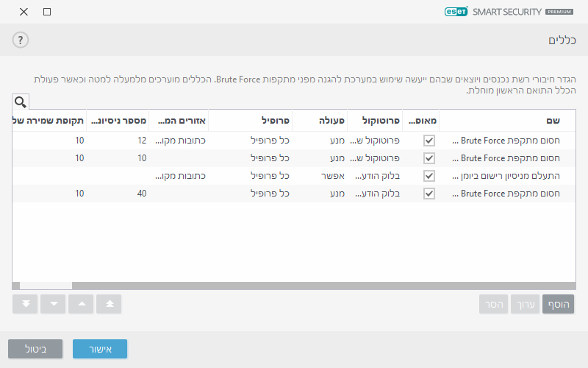The image size is (588, 368).
Task: Sort by the תקופת שמירה column header
Action: pos(49,121)
